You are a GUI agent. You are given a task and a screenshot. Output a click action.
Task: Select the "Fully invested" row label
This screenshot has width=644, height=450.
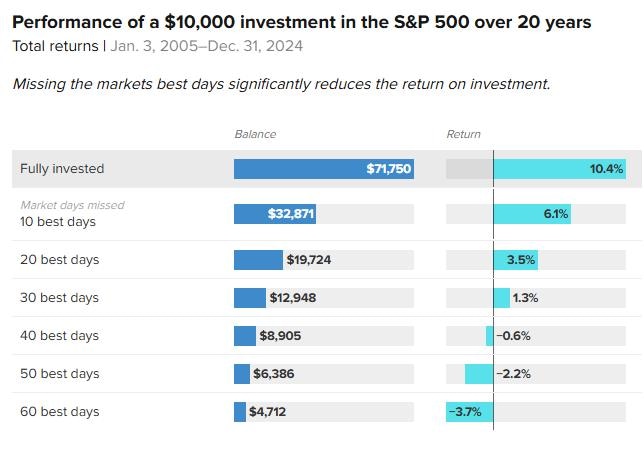tap(62, 169)
